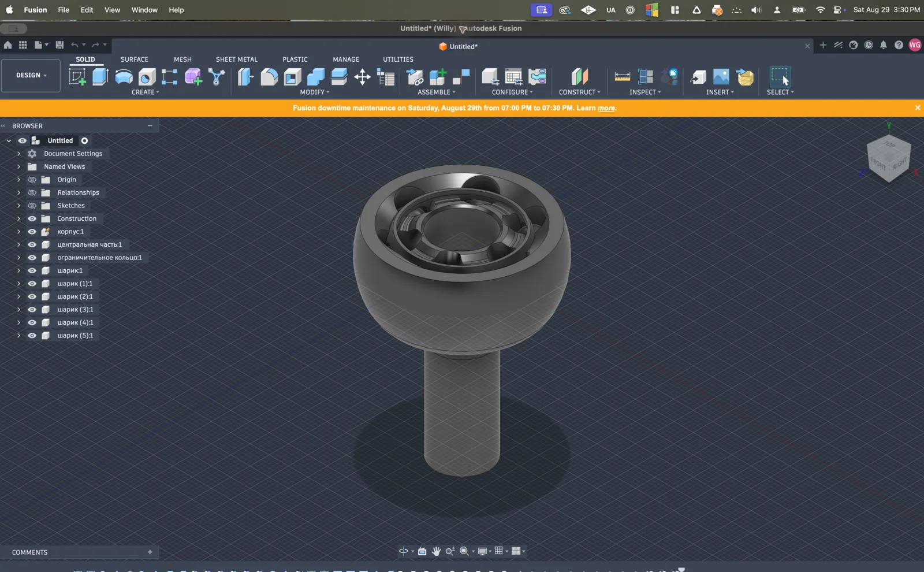Open the Measure tool
Viewport: 924px width, 572px height.
pos(622,77)
